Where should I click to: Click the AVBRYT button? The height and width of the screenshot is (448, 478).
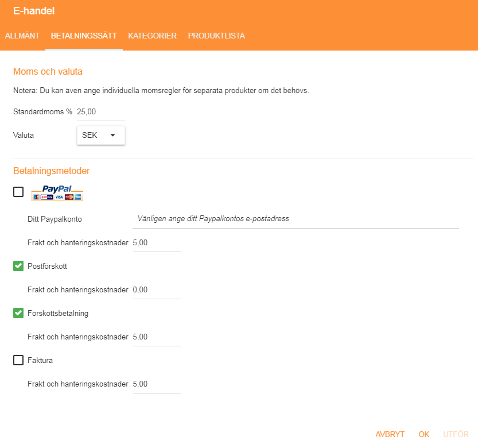[390, 434]
